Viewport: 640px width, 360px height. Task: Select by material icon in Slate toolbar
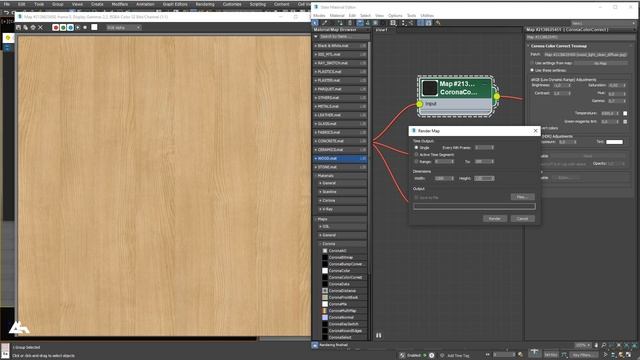click(x=438, y=23)
